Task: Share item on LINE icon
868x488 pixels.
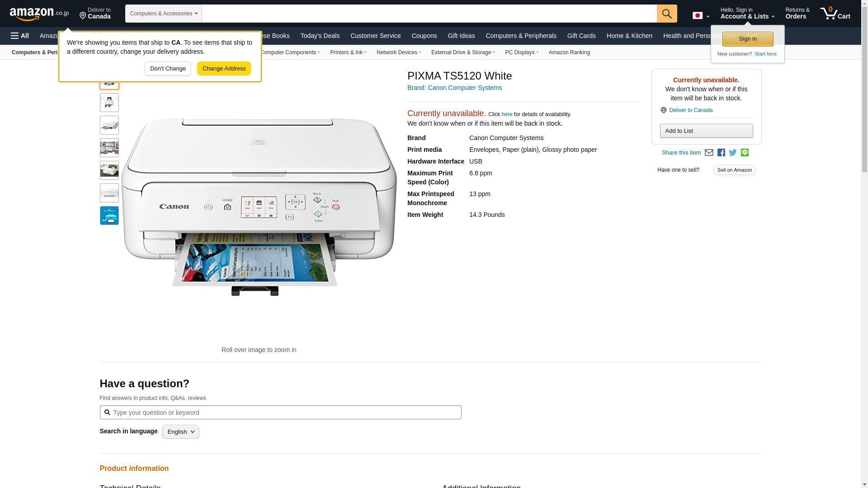Action: coord(745,153)
